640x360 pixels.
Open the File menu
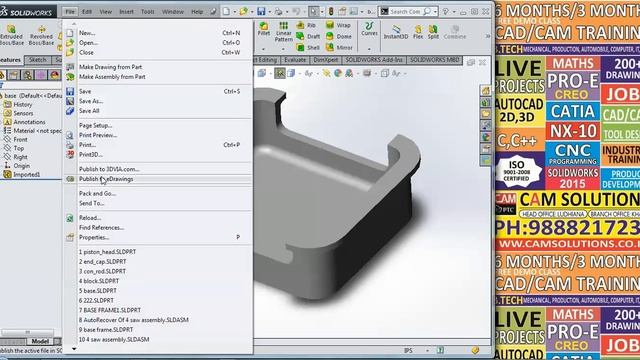[70, 12]
